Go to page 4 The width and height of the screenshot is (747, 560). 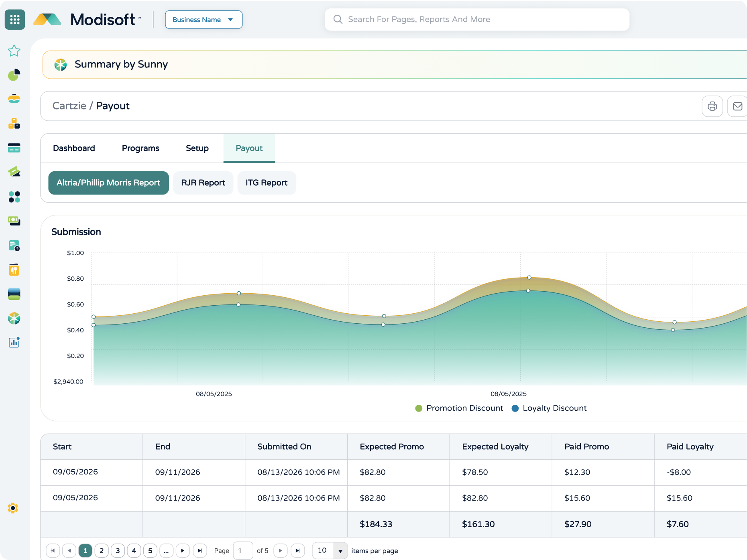point(134,551)
